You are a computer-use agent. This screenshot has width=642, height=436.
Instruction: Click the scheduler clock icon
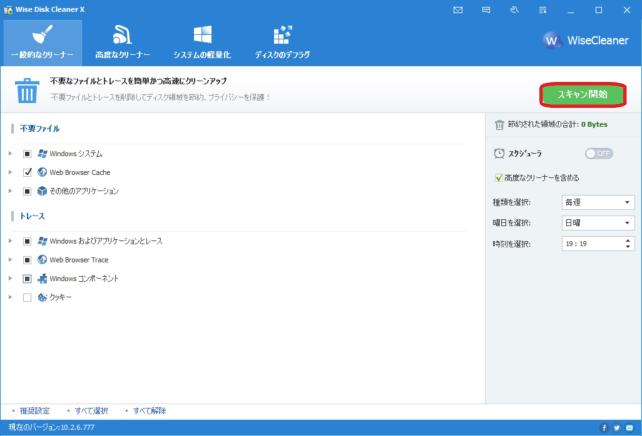(x=499, y=154)
